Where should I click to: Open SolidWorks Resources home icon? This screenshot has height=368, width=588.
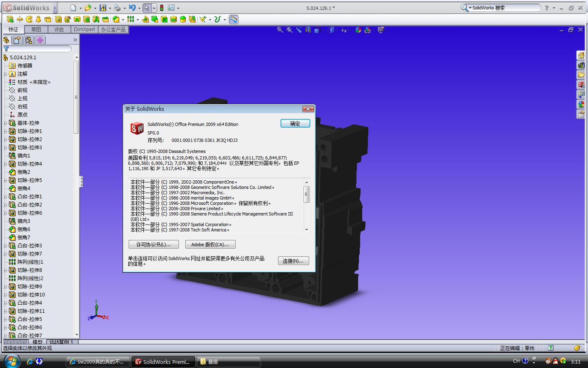pos(581,55)
